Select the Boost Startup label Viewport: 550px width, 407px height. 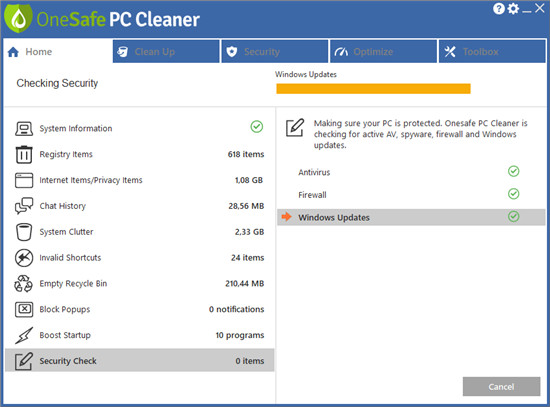pyautogui.click(x=65, y=335)
